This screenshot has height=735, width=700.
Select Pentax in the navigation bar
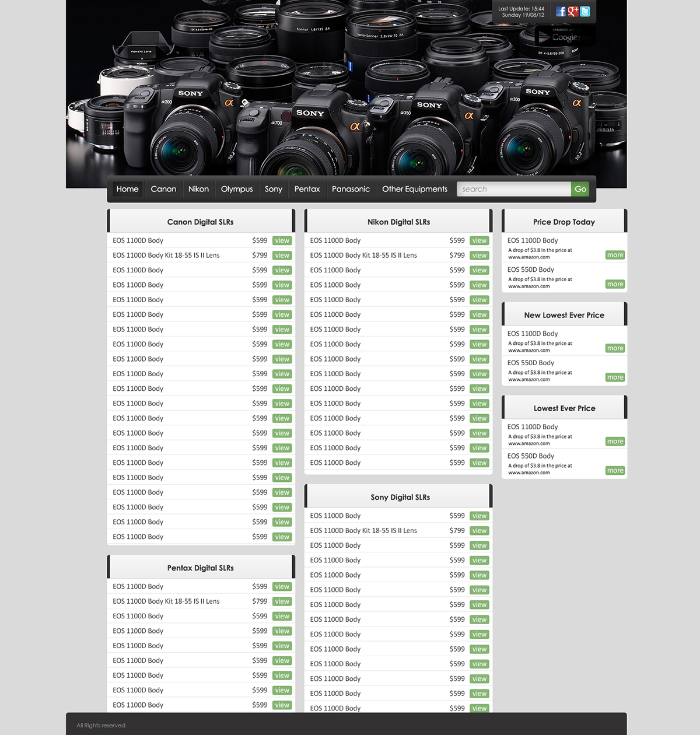tap(307, 189)
